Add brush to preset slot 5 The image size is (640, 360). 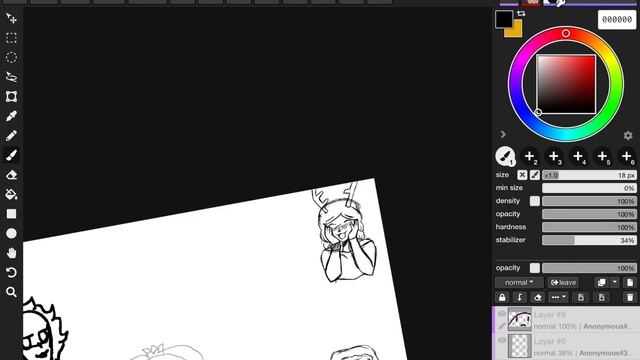pos(602,156)
